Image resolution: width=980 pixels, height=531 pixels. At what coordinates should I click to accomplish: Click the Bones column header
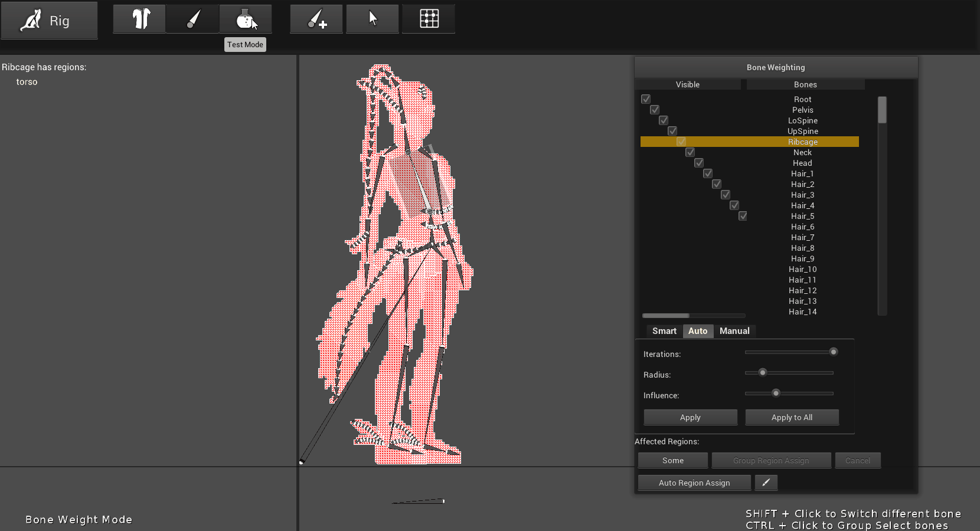coord(805,84)
